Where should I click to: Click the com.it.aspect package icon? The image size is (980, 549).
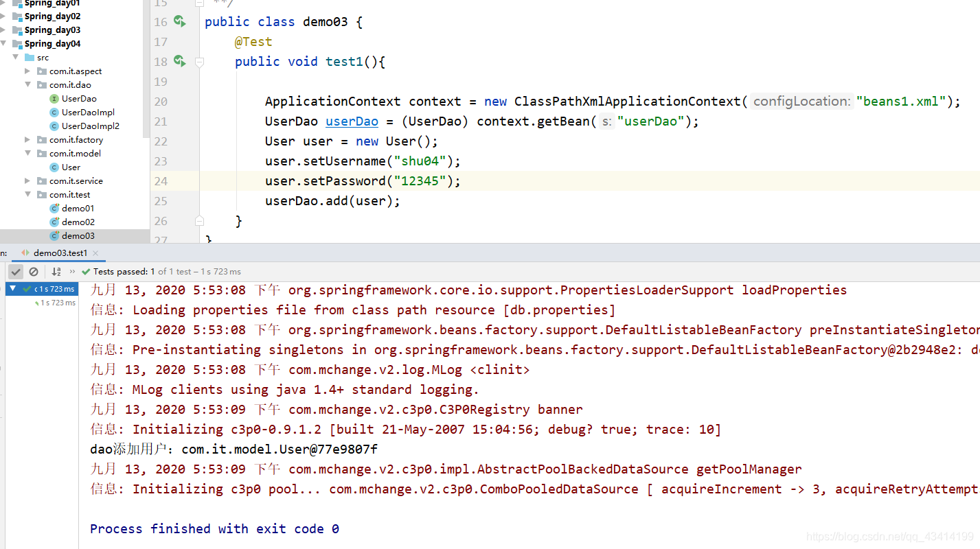tap(42, 71)
